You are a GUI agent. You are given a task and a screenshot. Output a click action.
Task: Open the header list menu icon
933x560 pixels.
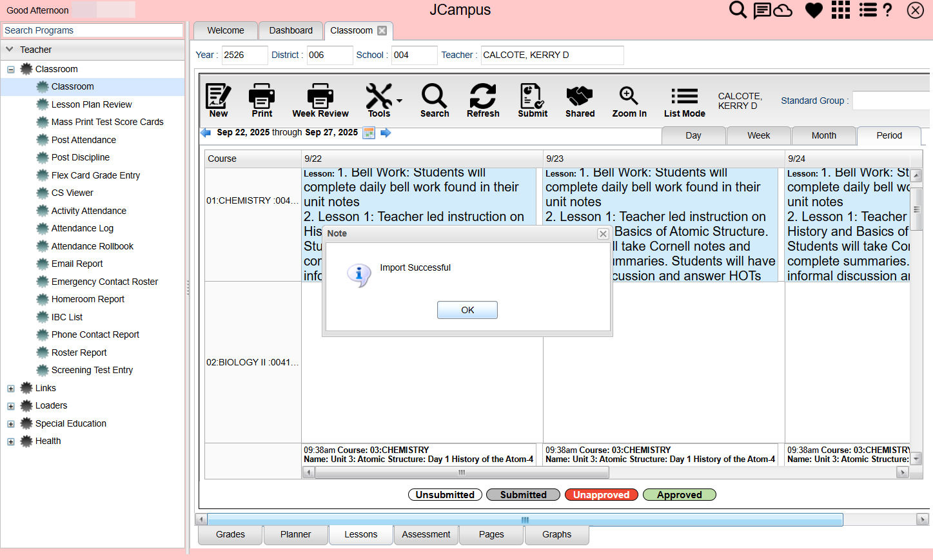[x=868, y=10]
